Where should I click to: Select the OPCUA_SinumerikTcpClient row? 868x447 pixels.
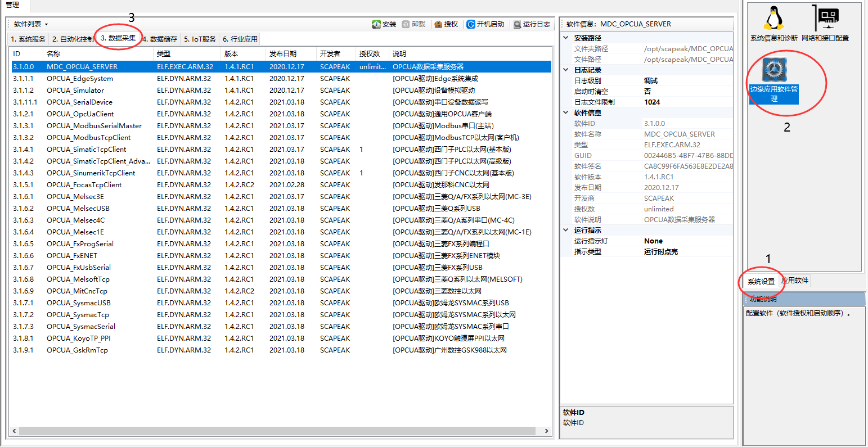(x=281, y=173)
